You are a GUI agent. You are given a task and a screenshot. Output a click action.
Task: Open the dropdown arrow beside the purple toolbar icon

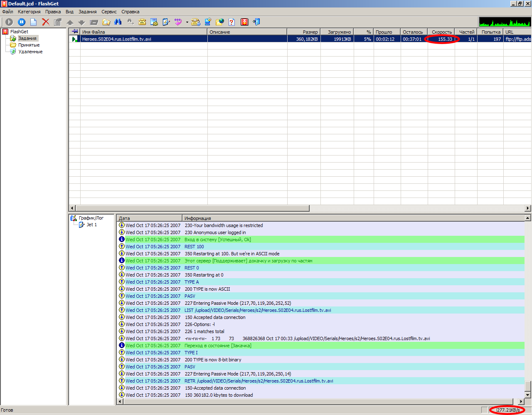187,22
